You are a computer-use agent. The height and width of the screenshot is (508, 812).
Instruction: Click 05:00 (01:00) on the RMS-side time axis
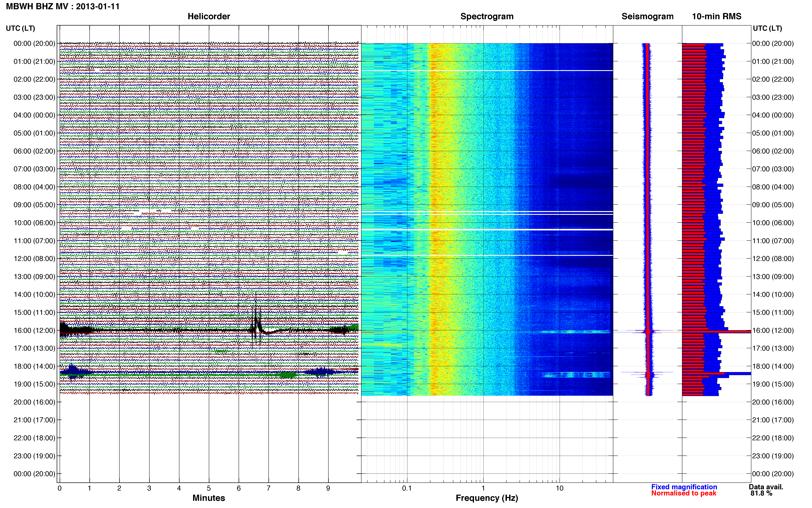click(773, 133)
